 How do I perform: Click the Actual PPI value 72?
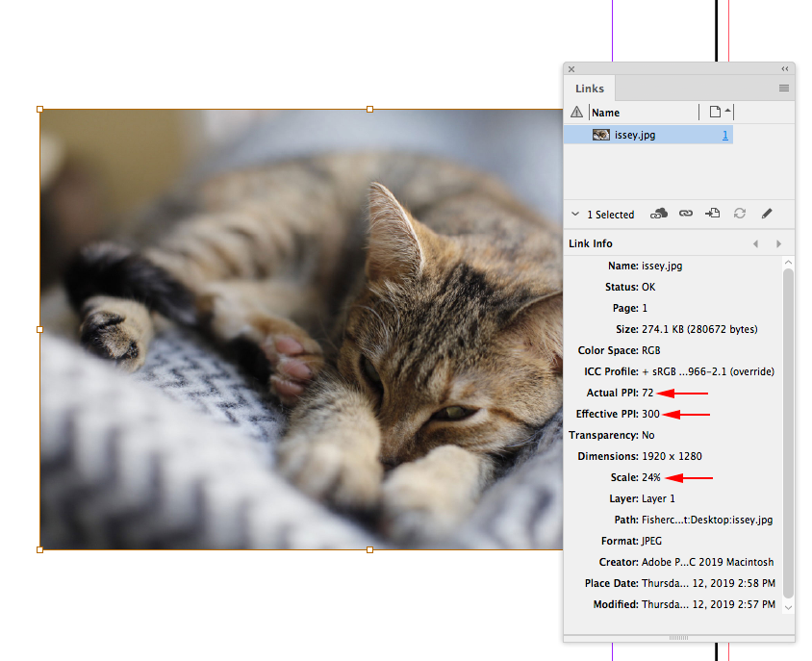647,394
